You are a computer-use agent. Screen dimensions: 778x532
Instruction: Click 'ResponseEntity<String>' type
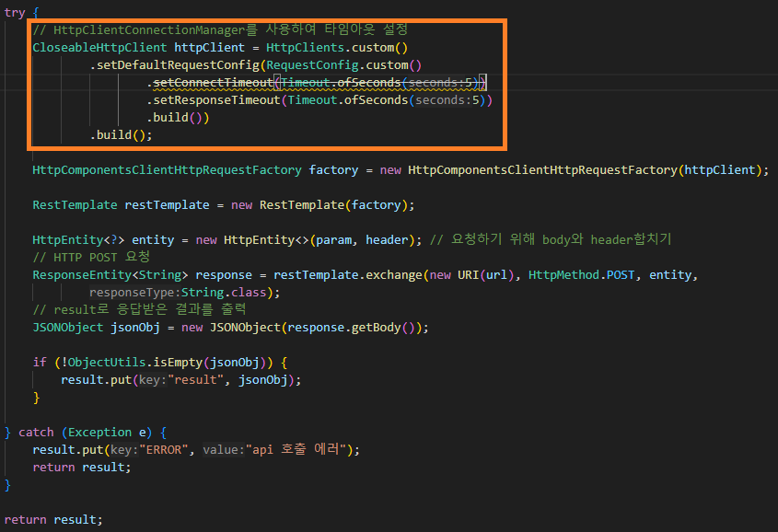click(x=110, y=275)
